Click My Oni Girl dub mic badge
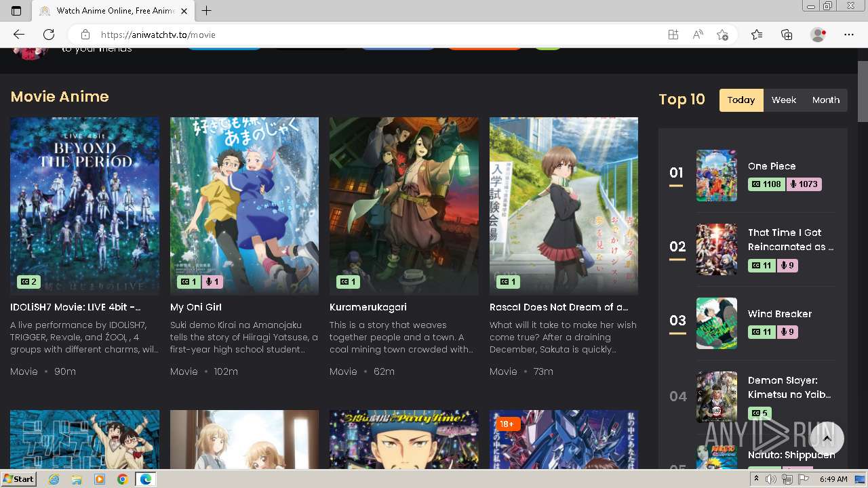Screen dimensions: 868x488 click(x=212, y=282)
